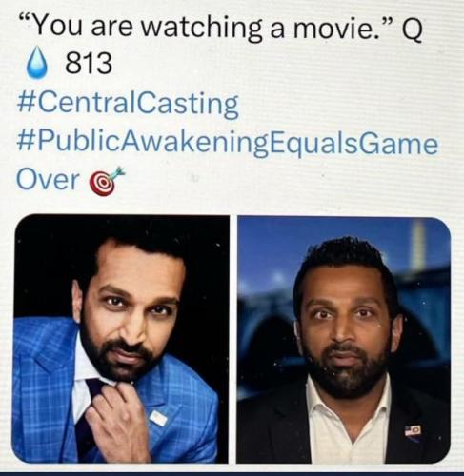Click the white divider between the two photos

pyautogui.click(x=232, y=339)
